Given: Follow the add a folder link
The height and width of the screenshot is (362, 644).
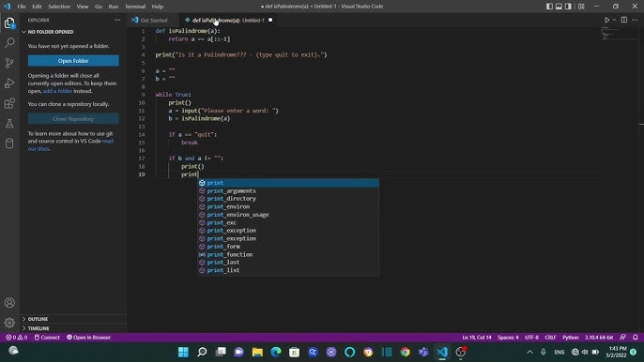Looking at the screenshot, I should 57,91.
